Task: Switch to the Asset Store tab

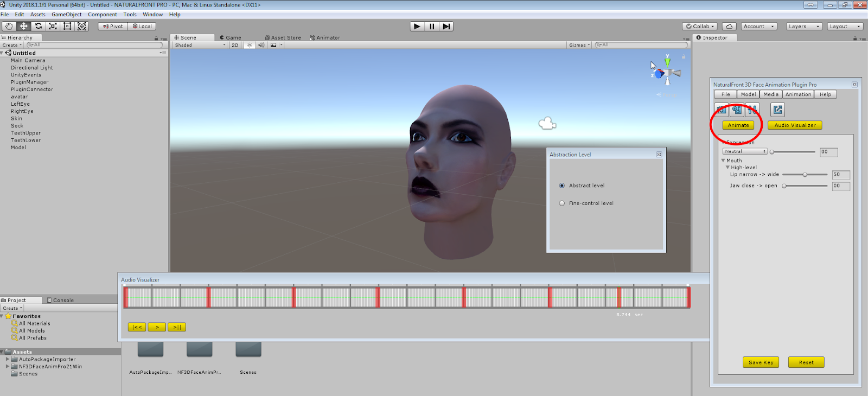Action: [283, 37]
